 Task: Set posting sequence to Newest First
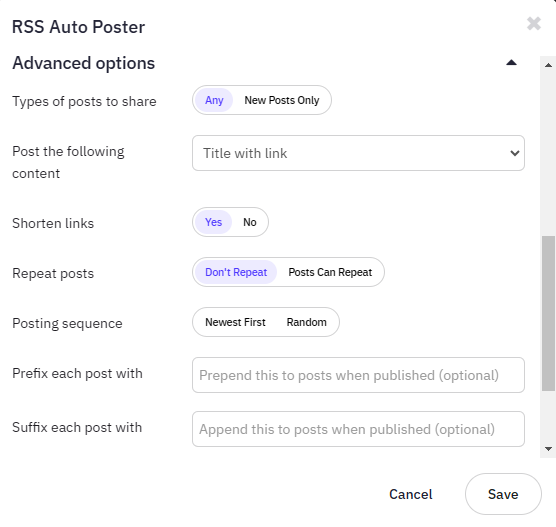tap(235, 322)
